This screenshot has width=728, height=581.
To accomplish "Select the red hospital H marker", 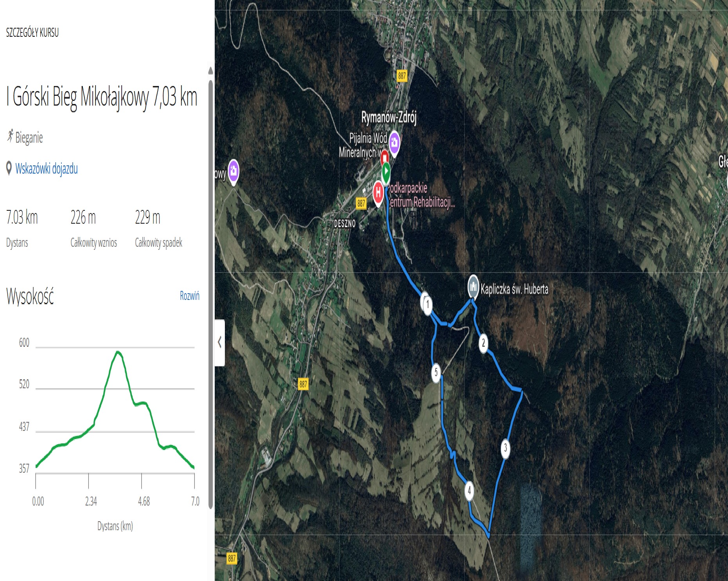I will [378, 192].
